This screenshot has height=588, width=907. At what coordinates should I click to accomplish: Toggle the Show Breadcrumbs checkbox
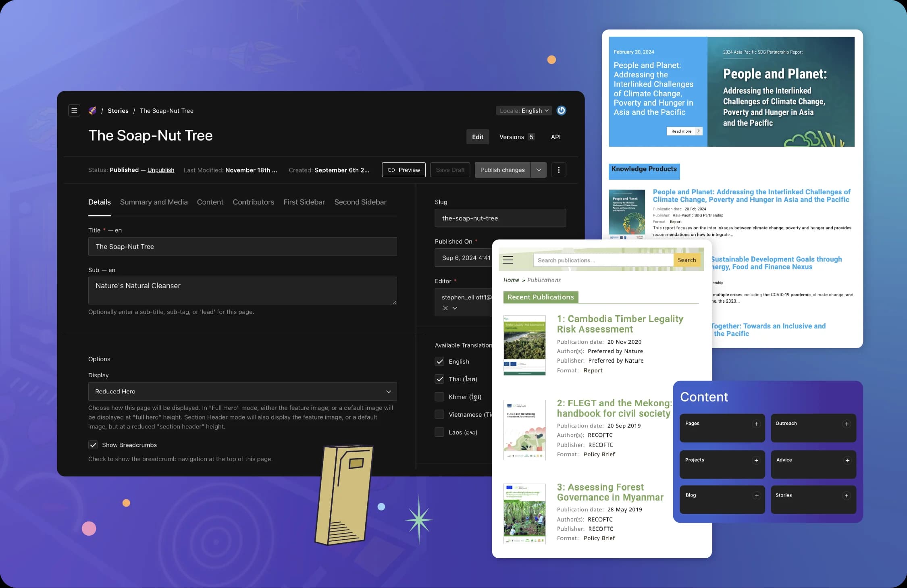pos(93,445)
